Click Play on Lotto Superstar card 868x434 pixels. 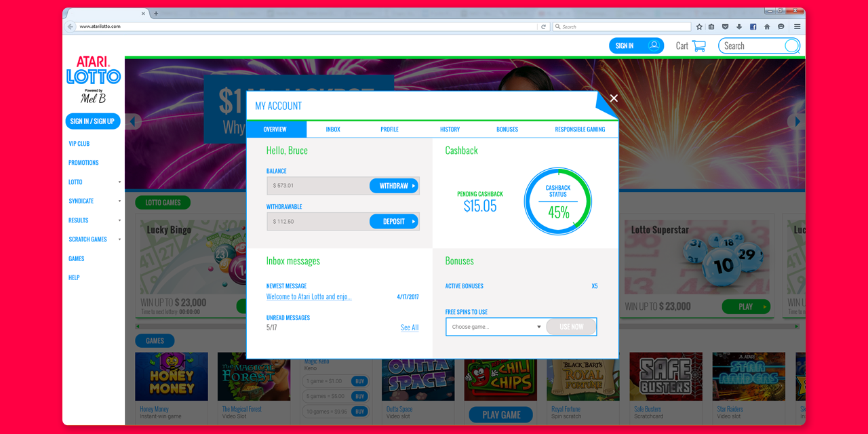coord(746,307)
